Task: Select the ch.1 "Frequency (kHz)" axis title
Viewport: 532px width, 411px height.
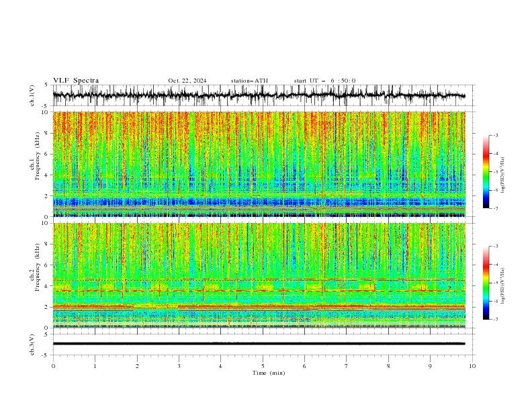Action: point(38,156)
